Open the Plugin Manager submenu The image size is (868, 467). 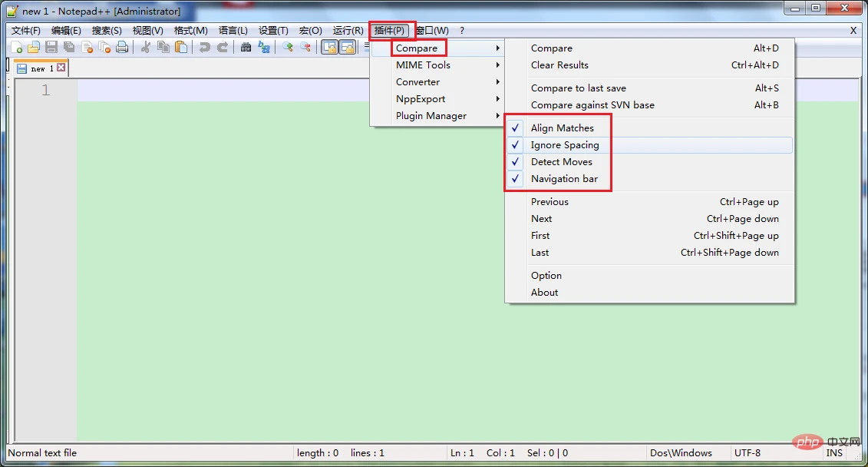tap(431, 116)
